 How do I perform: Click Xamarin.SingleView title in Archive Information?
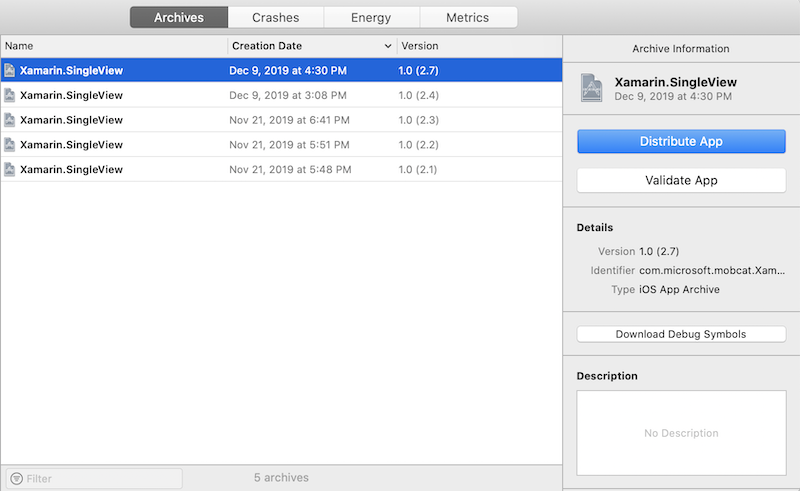(676, 82)
